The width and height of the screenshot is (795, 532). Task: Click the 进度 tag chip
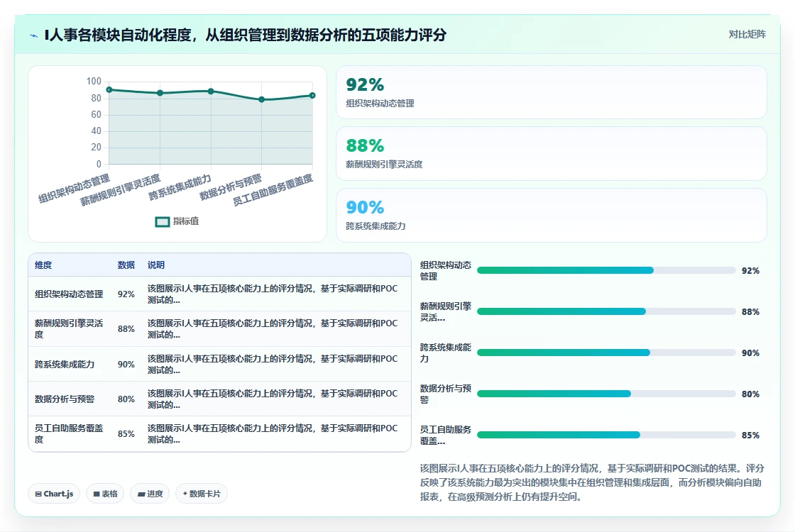coord(150,494)
